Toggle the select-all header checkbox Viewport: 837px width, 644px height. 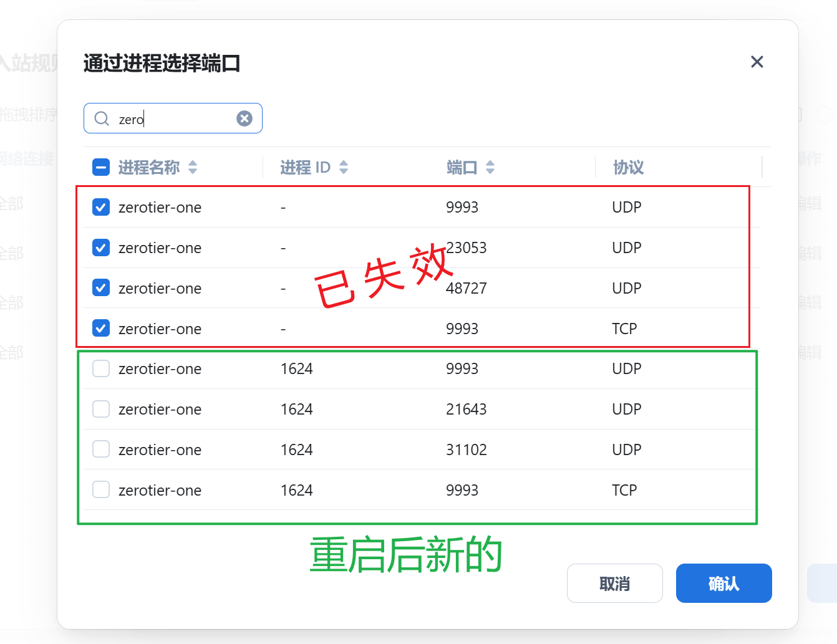pyautogui.click(x=101, y=167)
